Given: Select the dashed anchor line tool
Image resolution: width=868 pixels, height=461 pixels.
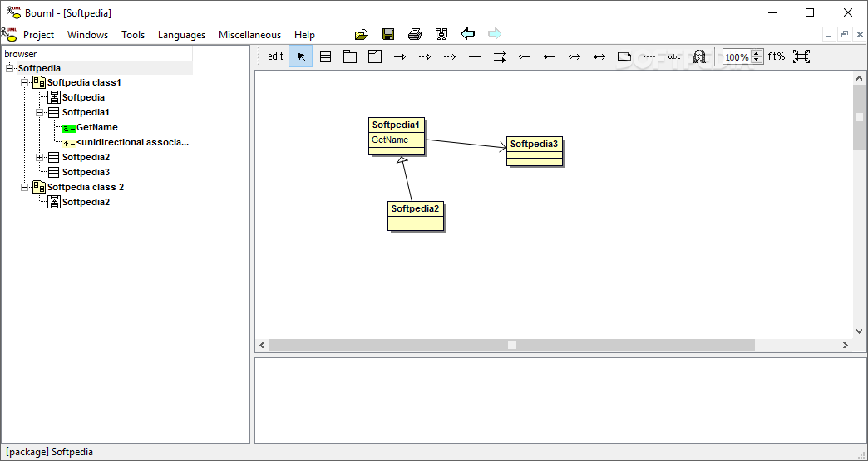Looking at the screenshot, I should [x=649, y=56].
